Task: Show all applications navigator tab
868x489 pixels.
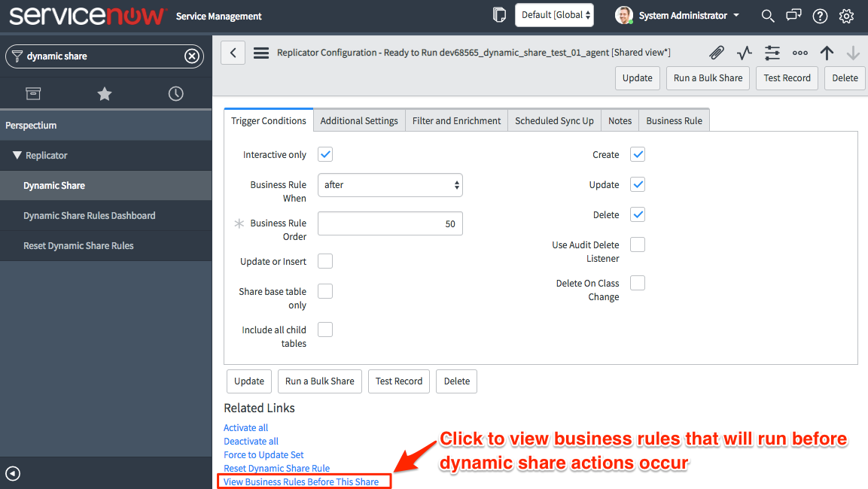Action: click(33, 93)
